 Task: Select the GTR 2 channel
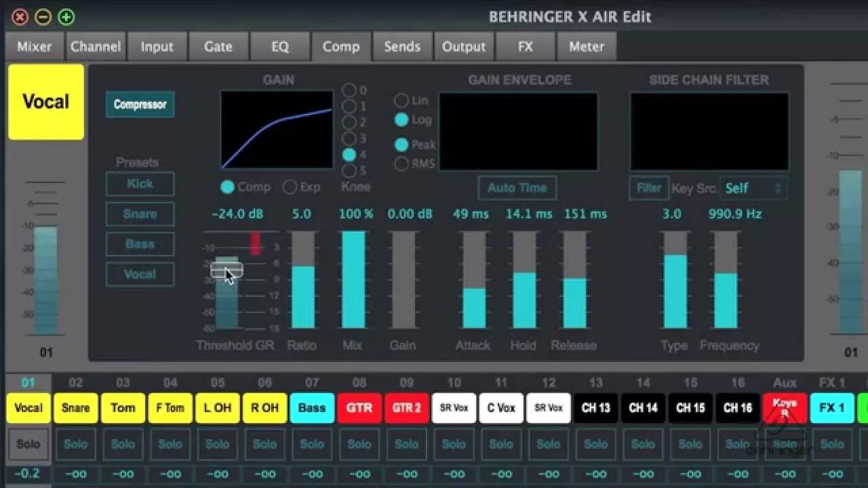click(x=407, y=408)
